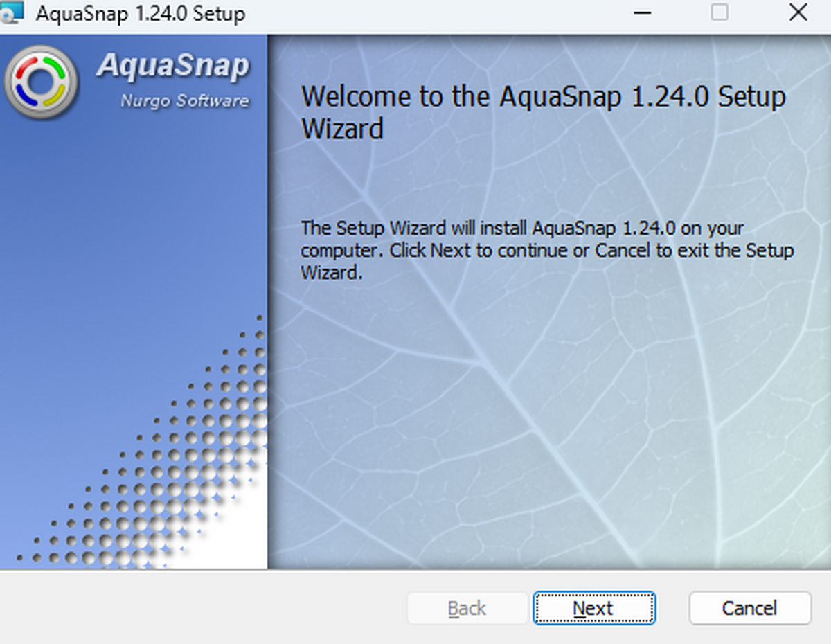Click the 'Nurgo Software' text

click(184, 101)
